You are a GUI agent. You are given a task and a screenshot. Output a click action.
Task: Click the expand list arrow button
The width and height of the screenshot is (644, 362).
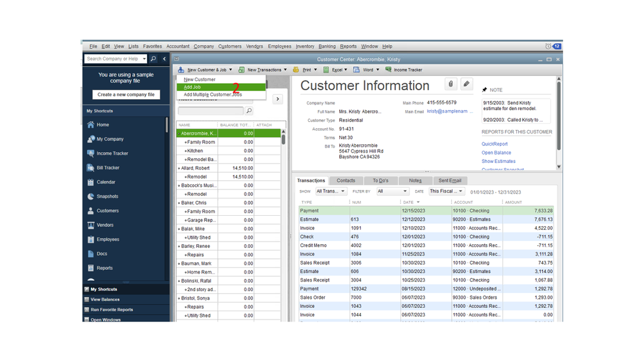pyautogui.click(x=278, y=99)
